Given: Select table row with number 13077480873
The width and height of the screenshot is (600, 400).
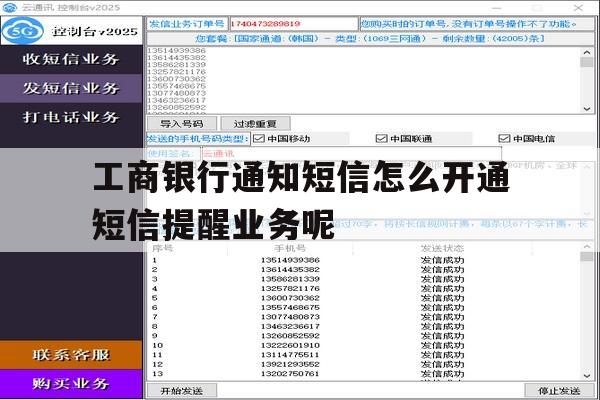Looking at the screenshot, I should click(x=364, y=317).
